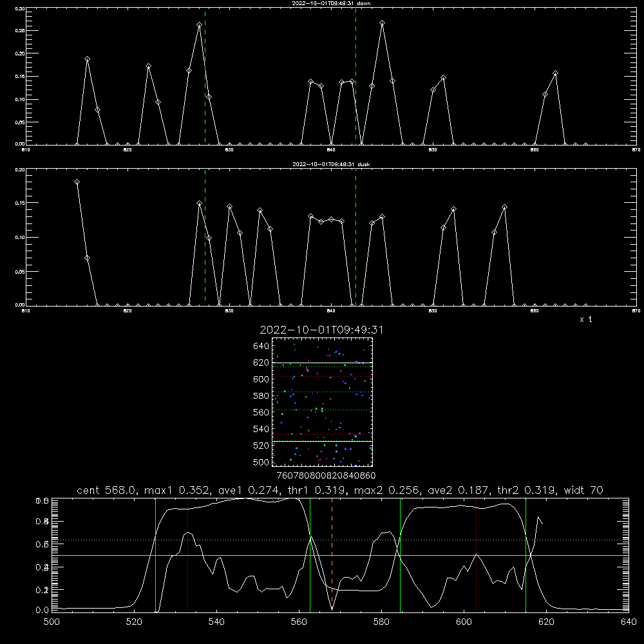644x644 pixels.
Task: Select the 580 x-axis label of bottom plot
Action: coord(381,622)
